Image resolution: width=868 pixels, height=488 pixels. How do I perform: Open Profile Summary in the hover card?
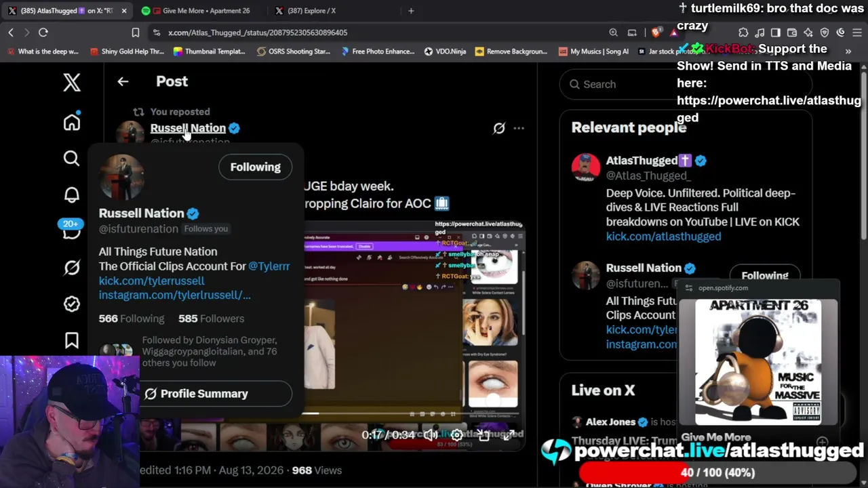[x=196, y=394]
